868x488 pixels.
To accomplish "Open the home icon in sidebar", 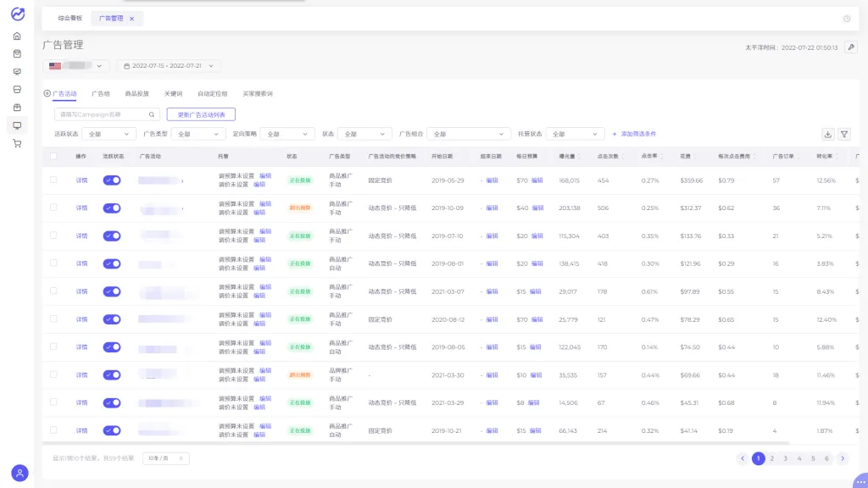I will (x=17, y=36).
